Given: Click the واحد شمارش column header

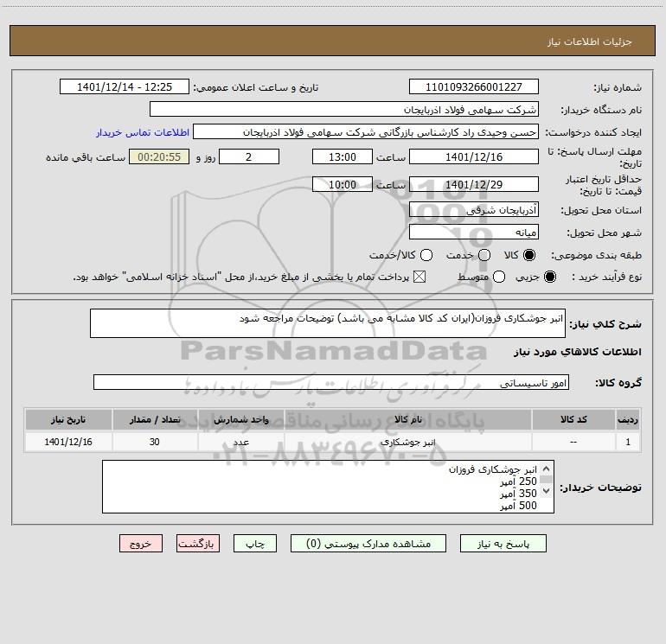Looking at the screenshot, I should (240, 419).
